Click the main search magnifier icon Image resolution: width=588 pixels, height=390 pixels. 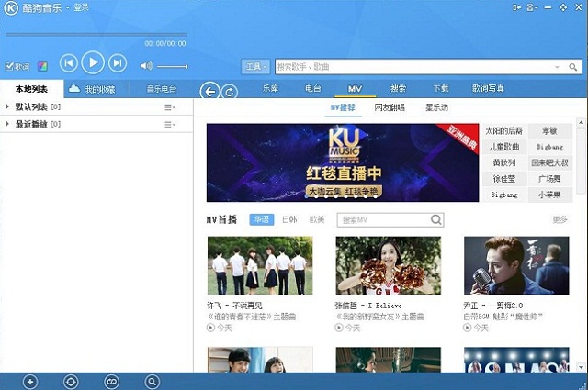572,67
